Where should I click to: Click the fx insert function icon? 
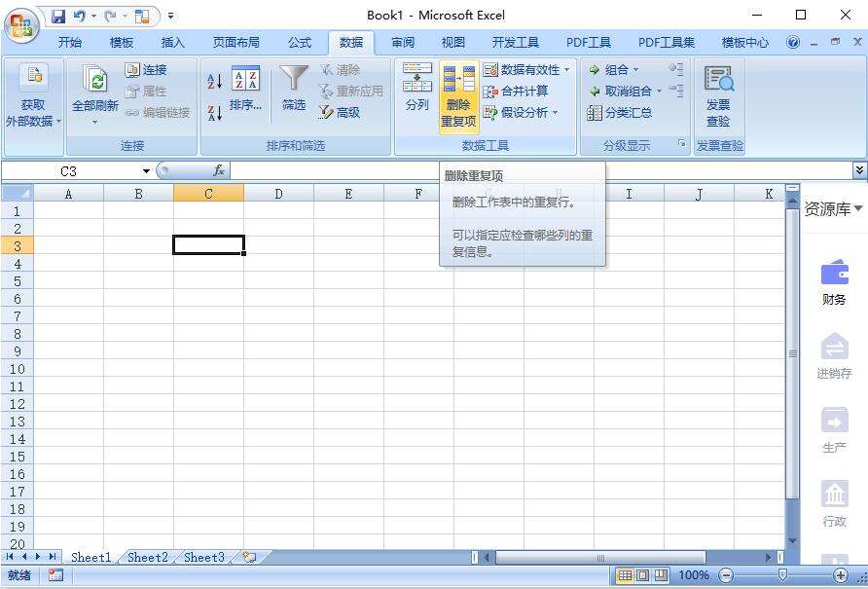click(x=219, y=170)
